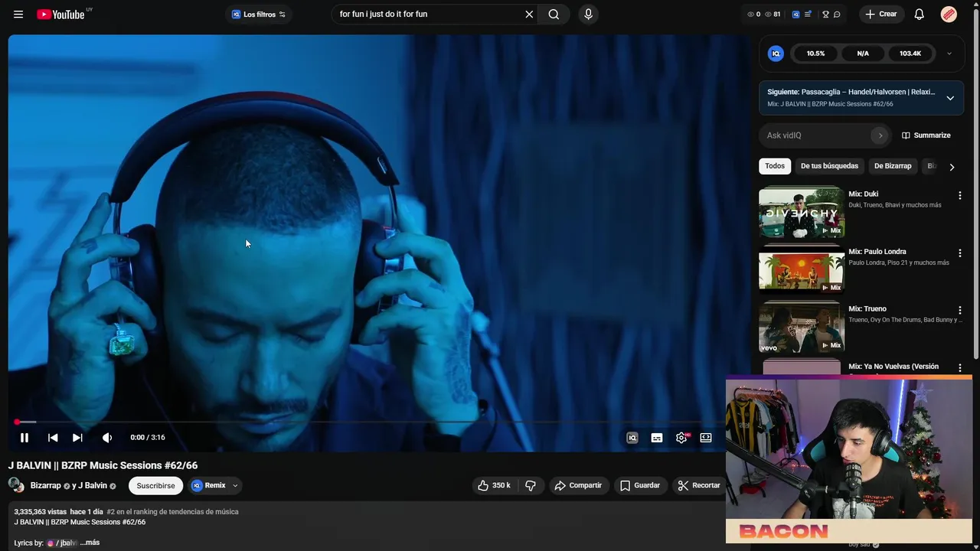This screenshot has height=551, width=980.
Task: Click the Summarize button
Action: pyautogui.click(x=926, y=135)
